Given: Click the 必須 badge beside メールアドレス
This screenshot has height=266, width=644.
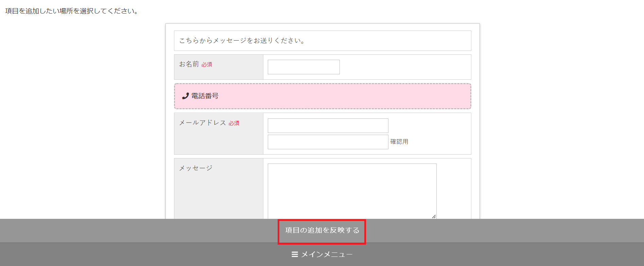Looking at the screenshot, I should pos(234,123).
